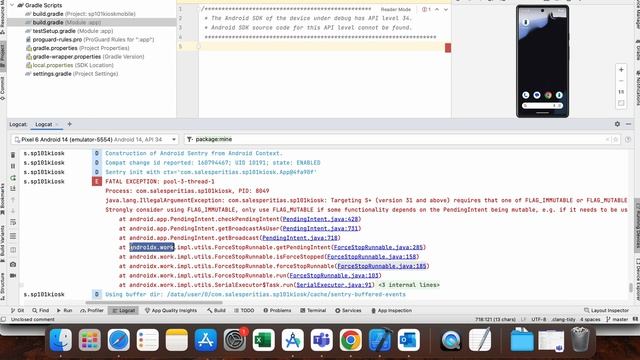Open the Terminal tool window tab
640x360 pixels.
coord(313,311)
